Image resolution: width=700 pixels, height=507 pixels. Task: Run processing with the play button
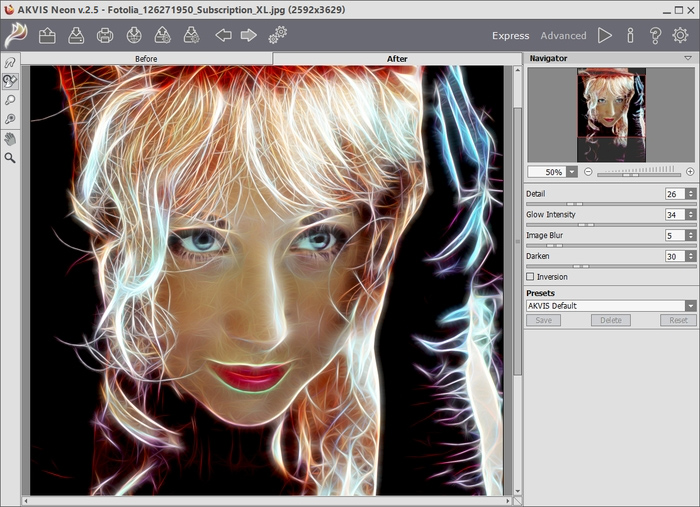click(605, 36)
